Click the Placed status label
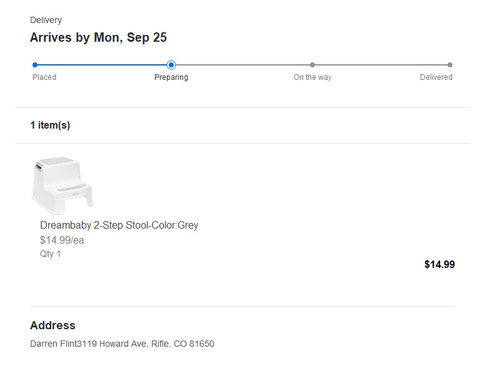This screenshot has height=391, width=500. [44, 77]
